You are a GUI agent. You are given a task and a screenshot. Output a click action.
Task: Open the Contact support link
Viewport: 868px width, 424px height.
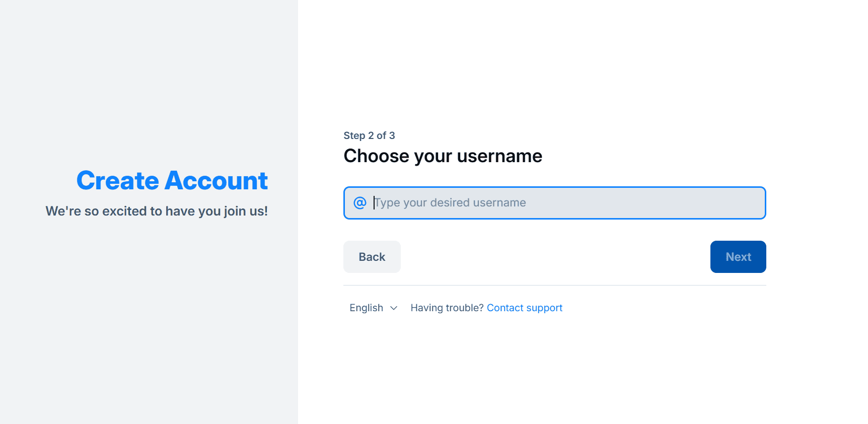tap(525, 308)
